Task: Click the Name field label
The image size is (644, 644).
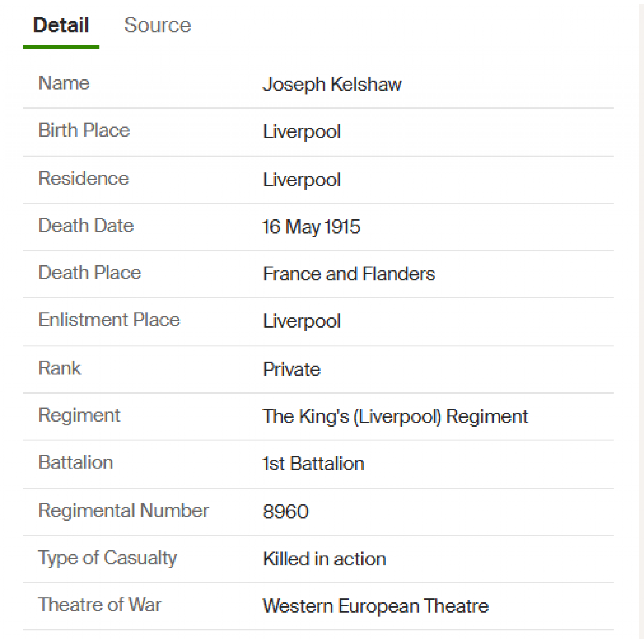Action: point(64,83)
